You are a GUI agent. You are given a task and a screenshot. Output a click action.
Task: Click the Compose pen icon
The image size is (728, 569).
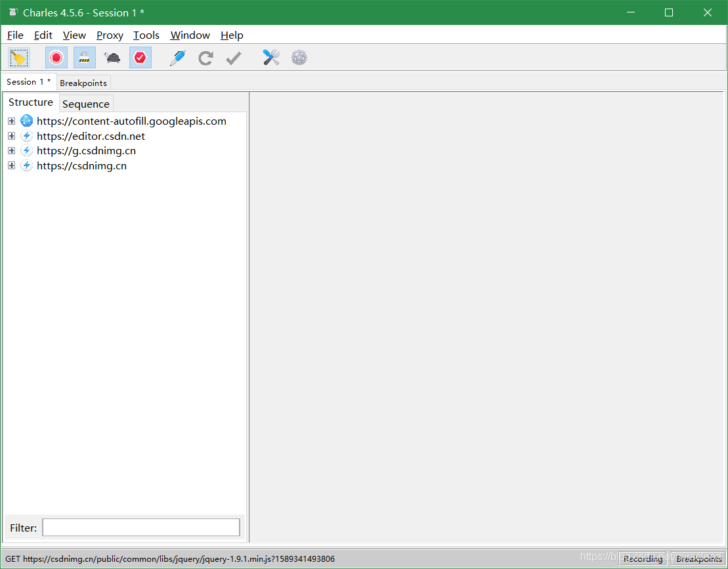[178, 58]
